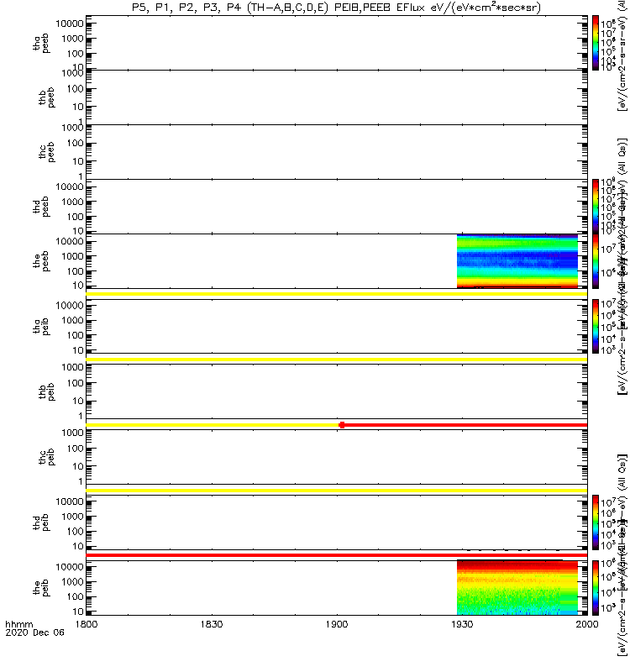630x672 pixels.
Task: Click the color bar beside 'thd peib' panel
Action: click(596, 522)
